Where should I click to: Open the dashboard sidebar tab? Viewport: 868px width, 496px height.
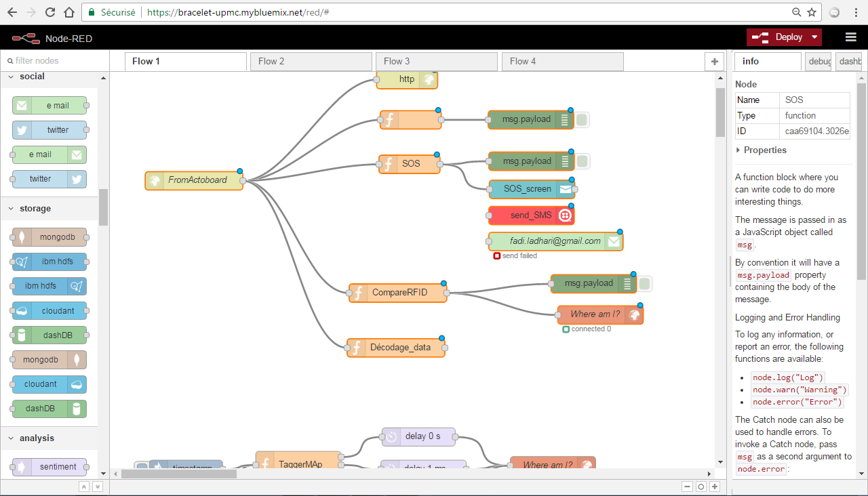click(849, 61)
